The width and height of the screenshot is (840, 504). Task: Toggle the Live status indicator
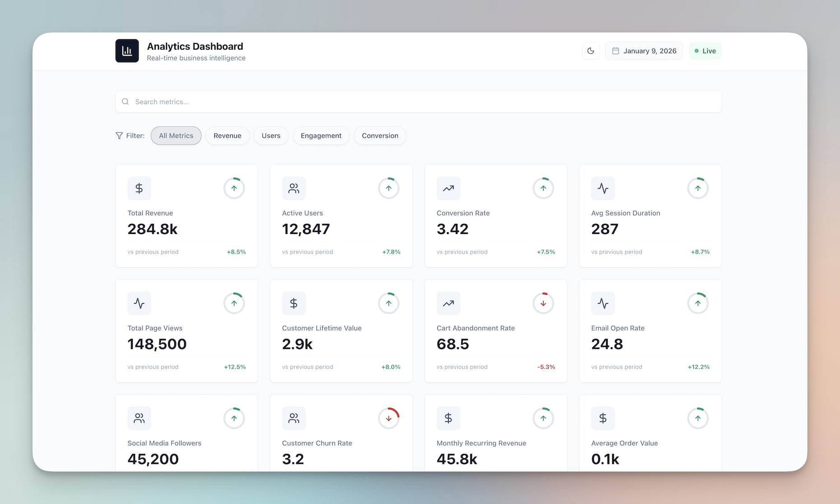(x=705, y=51)
